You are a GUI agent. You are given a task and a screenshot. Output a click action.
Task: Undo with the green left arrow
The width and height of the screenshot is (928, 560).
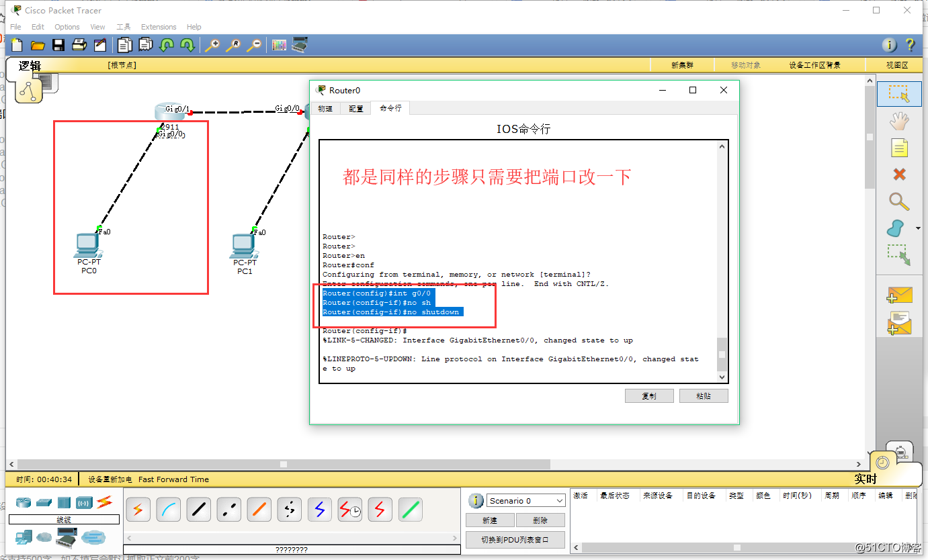point(167,45)
